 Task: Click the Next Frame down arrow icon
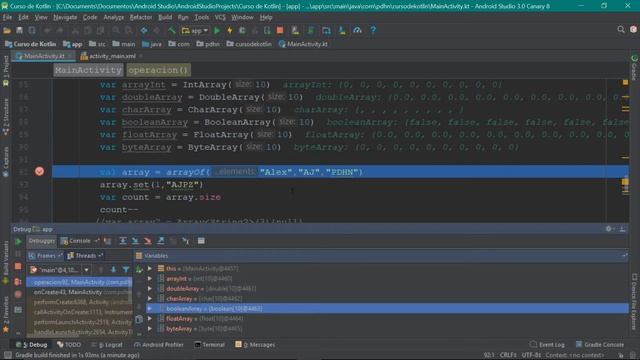click(113, 269)
